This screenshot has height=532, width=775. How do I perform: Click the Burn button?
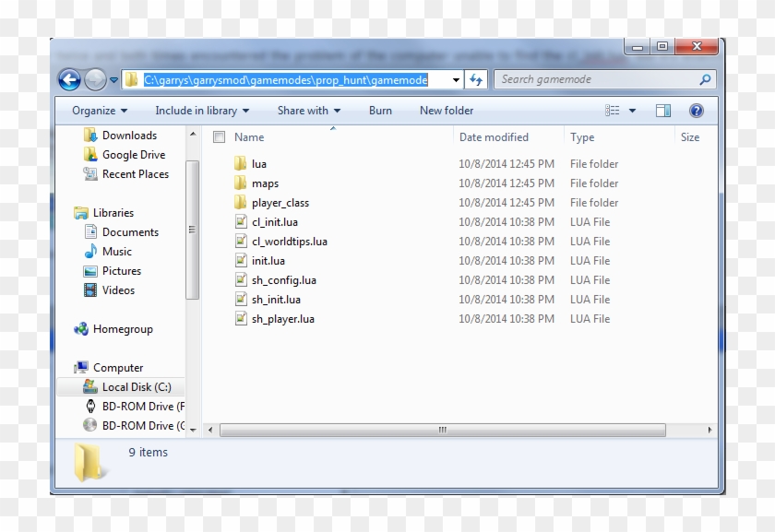point(380,111)
